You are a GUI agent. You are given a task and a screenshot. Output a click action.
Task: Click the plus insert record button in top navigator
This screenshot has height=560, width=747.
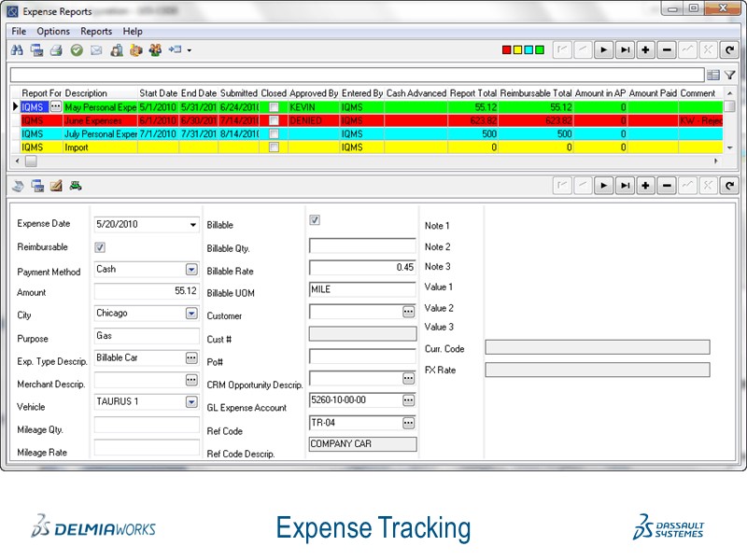[x=646, y=49]
